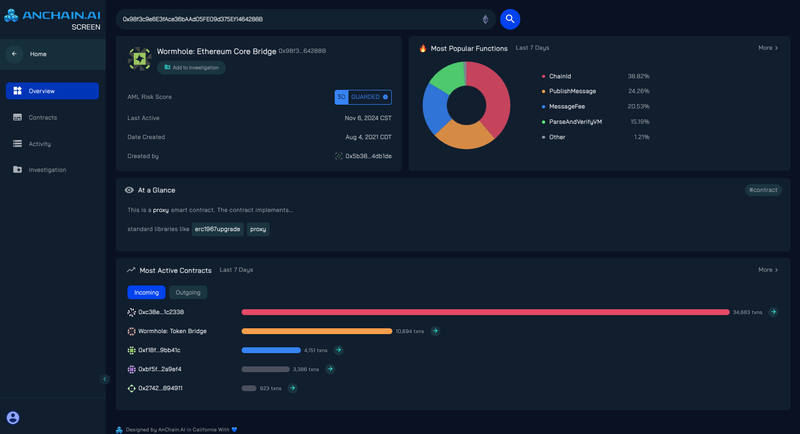The image size is (800, 434).
Task: Switch to the Outgoing tab
Action: click(188, 292)
